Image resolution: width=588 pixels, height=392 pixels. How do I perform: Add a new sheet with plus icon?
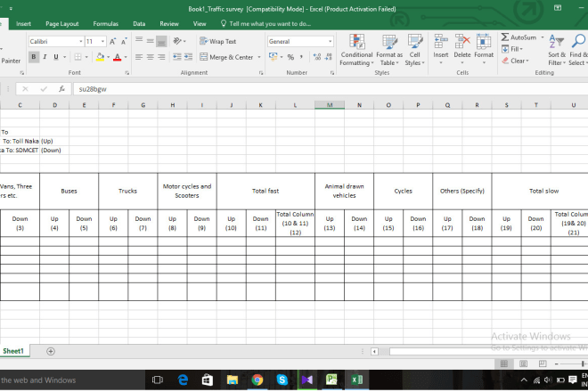pyautogui.click(x=50, y=351)
